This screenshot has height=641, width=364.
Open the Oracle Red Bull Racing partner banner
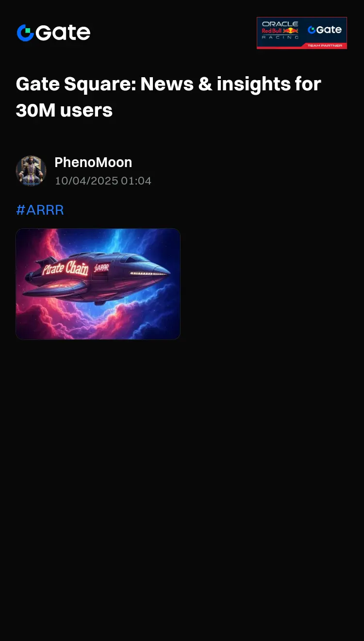(302, 33)
